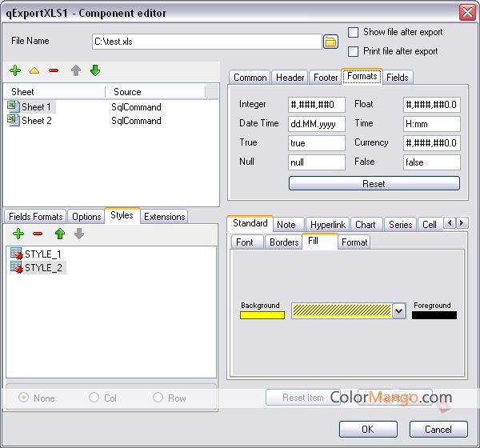Open the fill pattern dropdown

[398, 311]
